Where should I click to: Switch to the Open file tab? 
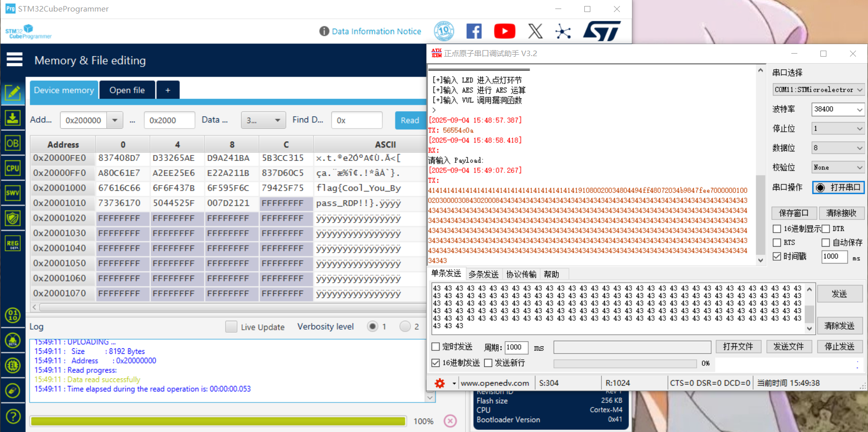pyautogui.click(x=127, y=90)
